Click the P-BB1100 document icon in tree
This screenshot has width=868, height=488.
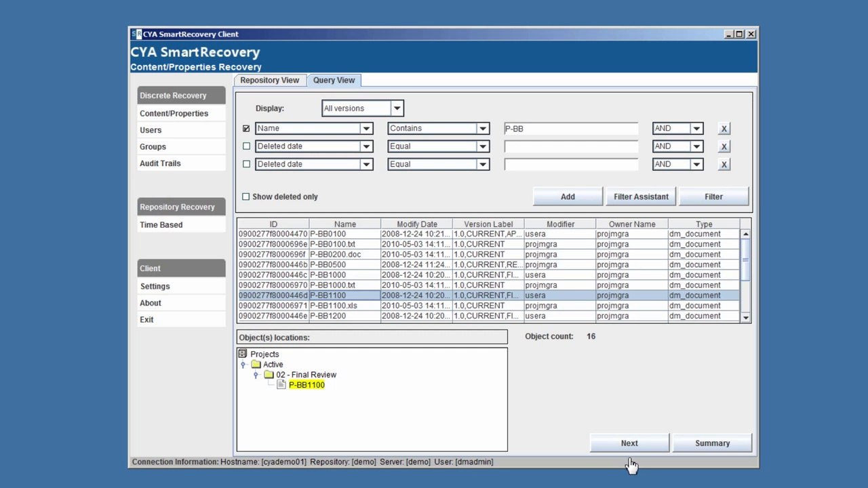pos(281,385)
